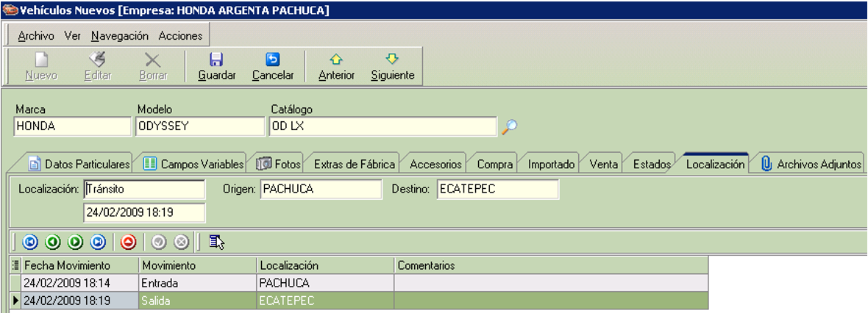
Task: Click the green previous-record navigator button
Action: 52,242
